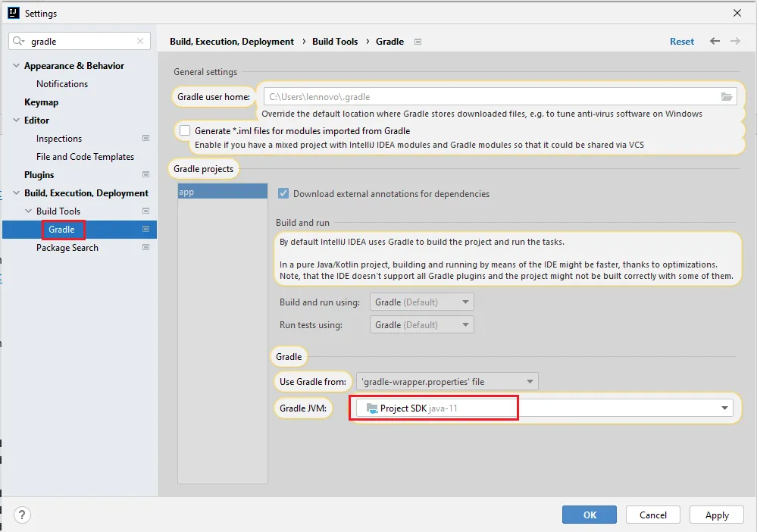Click the OK button
The width and height of the screenshot is (757, 532).
[x=590, y=515]
